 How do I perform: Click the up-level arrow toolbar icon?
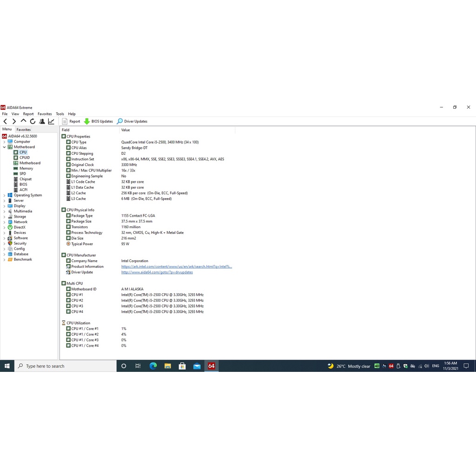coord(23,121)
